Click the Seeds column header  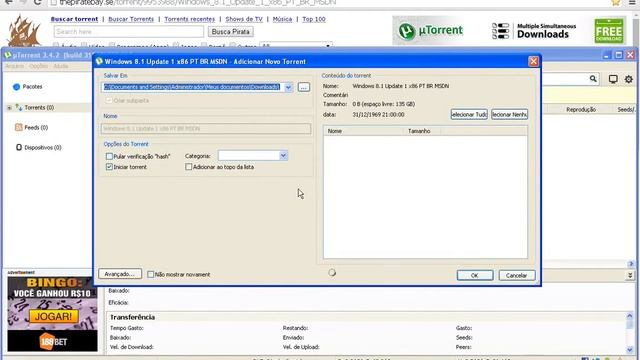point(626,109)
